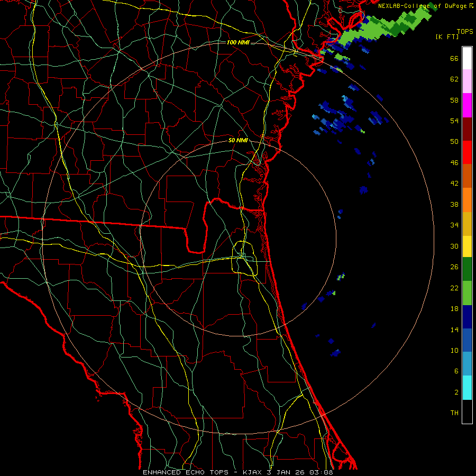Click the bright red legend swatch
Viewport: 476px width, 476px height.
[x=467, y=152]
